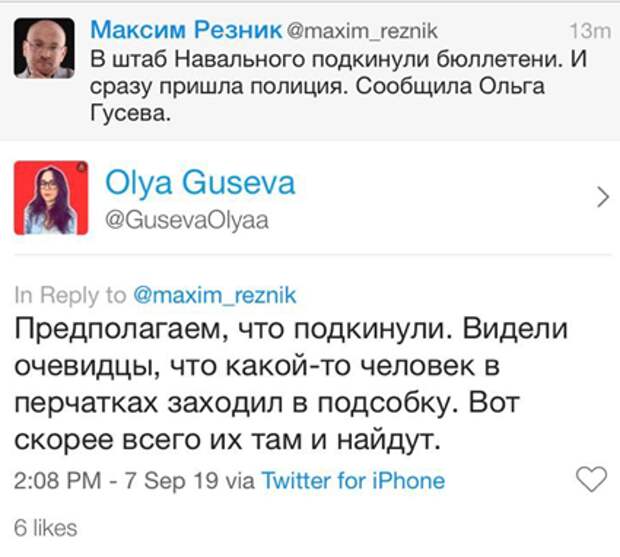The width and height of the screenshot is (620, 557).
Task: Tap the 2:08 PM - 7 Sep 19 timestamp
Action: pos(116,481)
